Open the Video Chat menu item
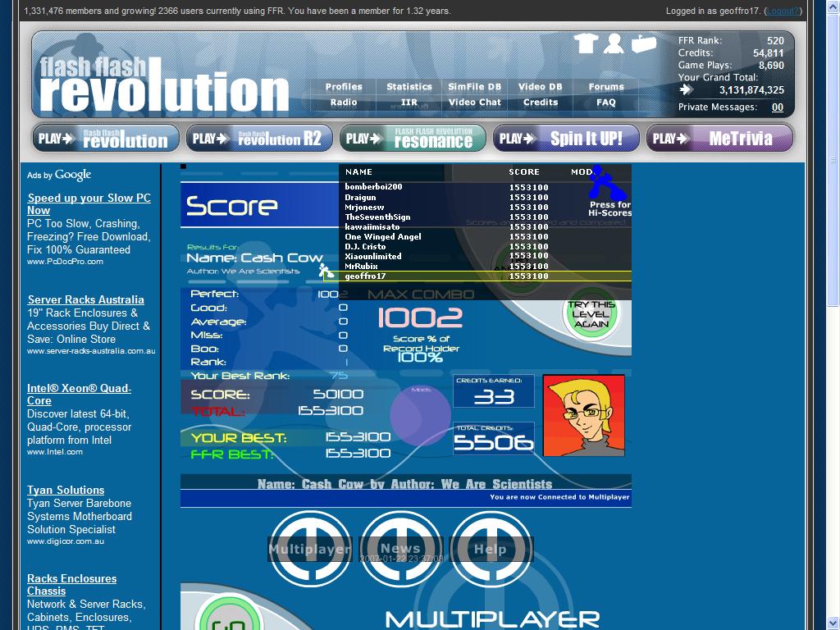The width and height of the screenshot is (840, 630). pos(475,103)
